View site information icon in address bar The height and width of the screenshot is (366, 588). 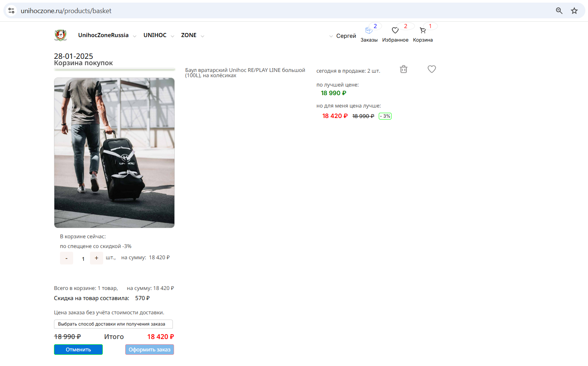(12, 11)
